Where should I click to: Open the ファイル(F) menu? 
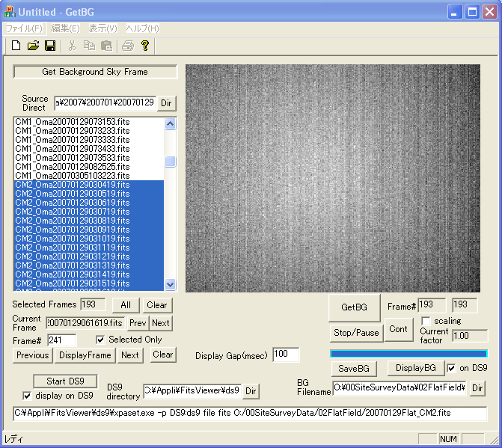point(24,28)
